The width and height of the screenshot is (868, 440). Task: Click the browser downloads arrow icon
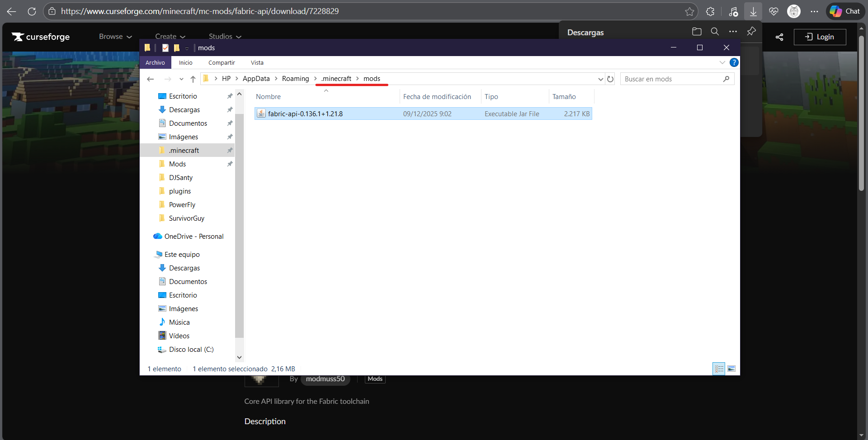click(x=753, y=12)
